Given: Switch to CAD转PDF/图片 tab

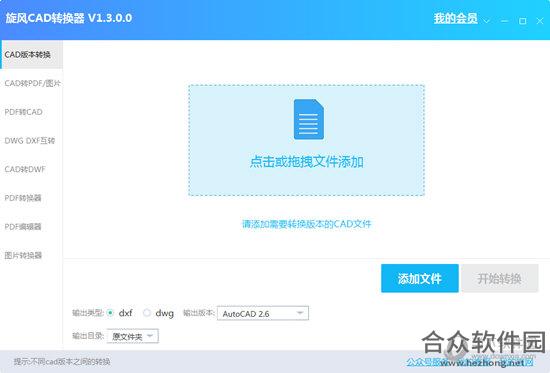Looking at the screenshot, I should (32, 83).
